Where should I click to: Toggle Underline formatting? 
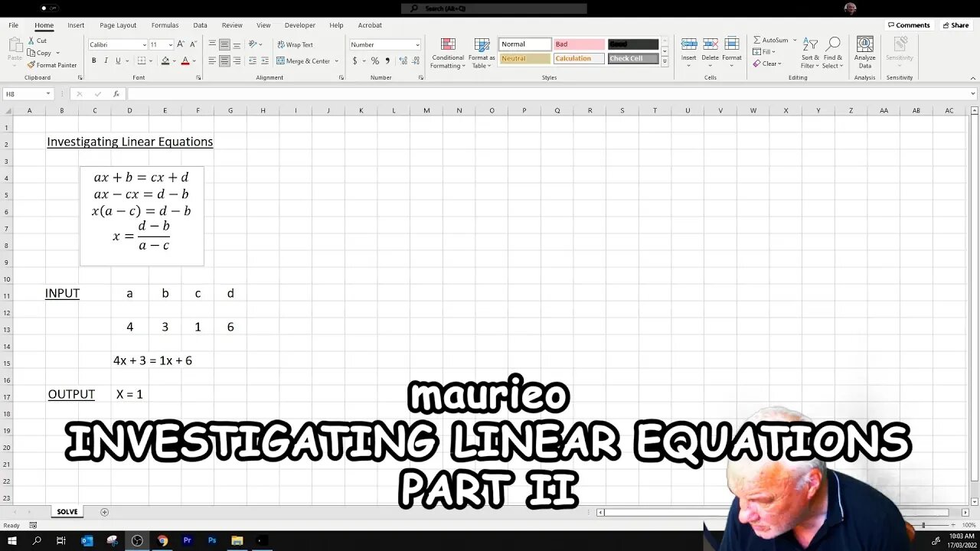[118, 60]
